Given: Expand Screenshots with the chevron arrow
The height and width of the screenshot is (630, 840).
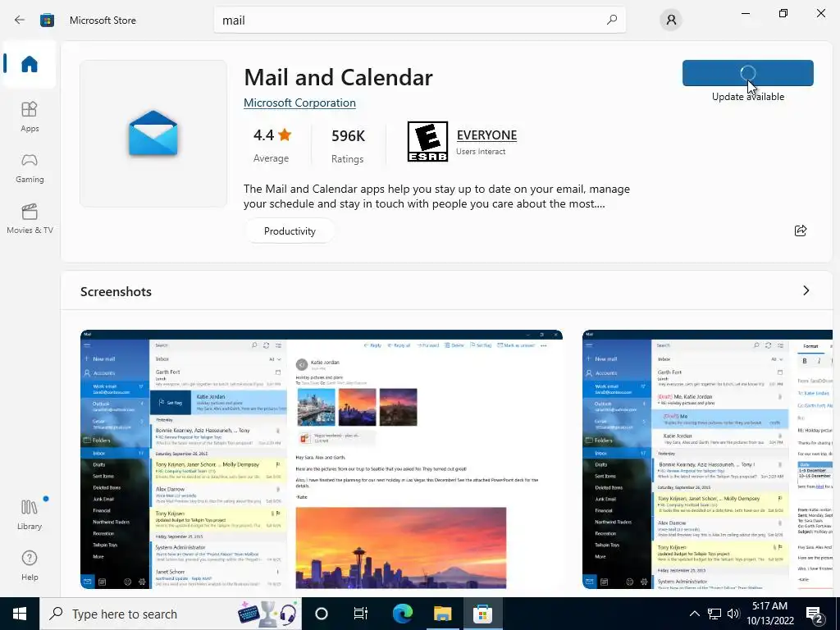Looking at the screenshot, I should (806, 290).
